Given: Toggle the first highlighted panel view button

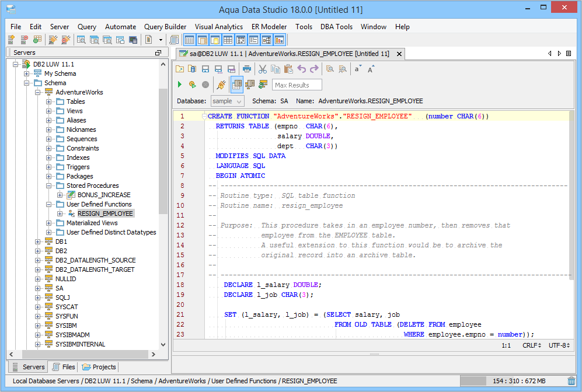Looking at the screenshot, I should click(190, 40).
